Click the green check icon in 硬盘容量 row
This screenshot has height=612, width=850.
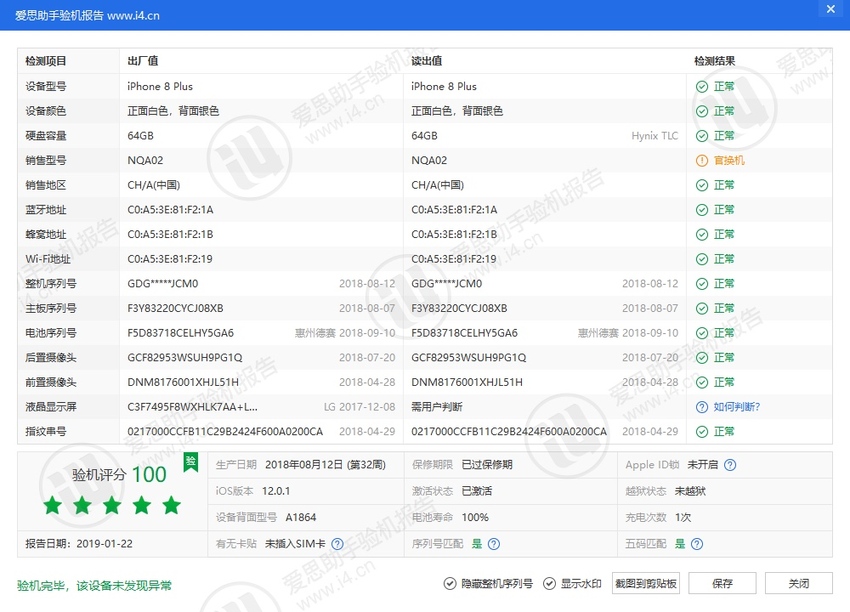point(702,136)
